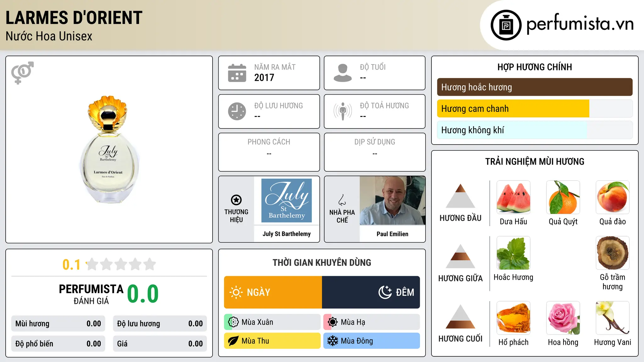Click the brown Hương hoắc hương accord bar
The image size is (644, 362).
[x=535, y=87]
